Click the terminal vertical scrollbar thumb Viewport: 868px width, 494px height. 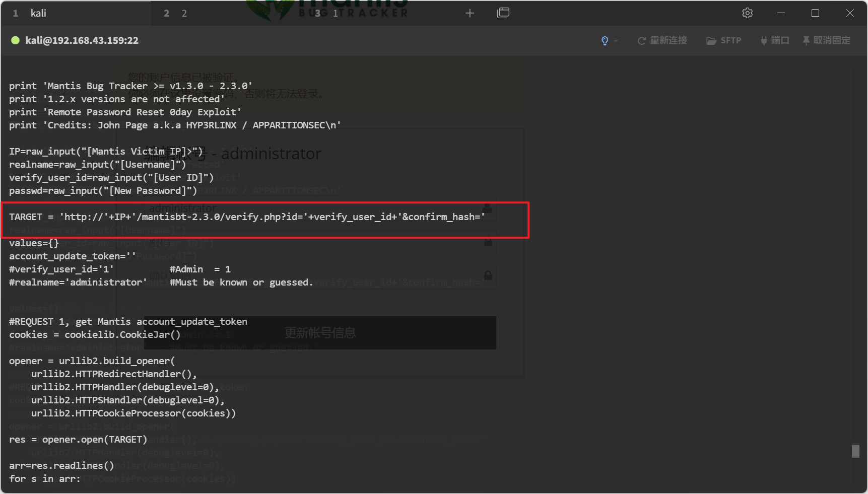point(855,451)
